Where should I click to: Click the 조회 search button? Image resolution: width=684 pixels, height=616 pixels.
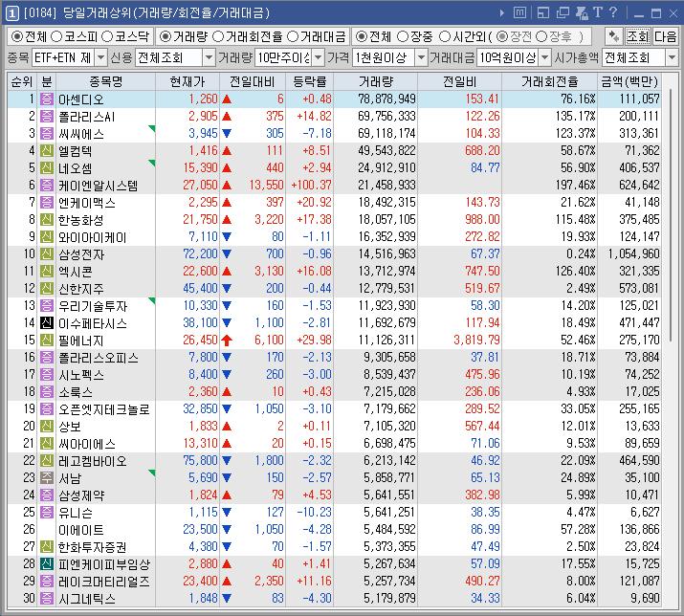[x=638, y=36]
